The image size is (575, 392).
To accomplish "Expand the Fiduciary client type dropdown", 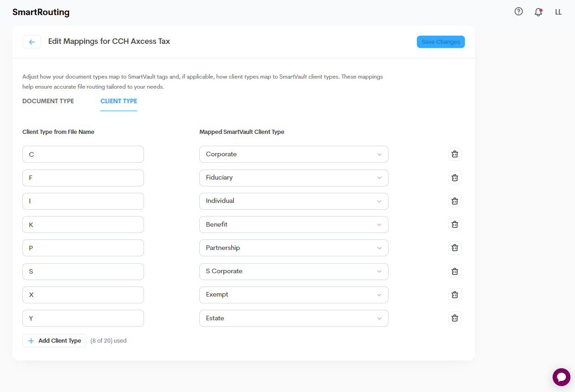I will point(293,178).
